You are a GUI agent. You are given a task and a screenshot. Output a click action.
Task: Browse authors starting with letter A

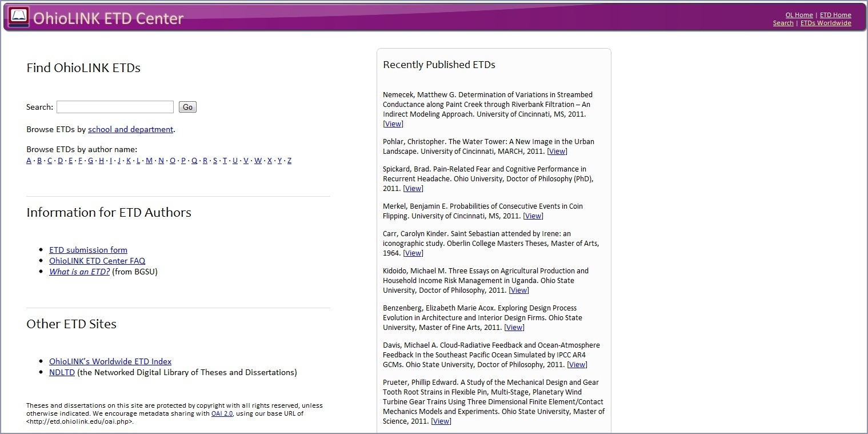click(x=29, y=160)
